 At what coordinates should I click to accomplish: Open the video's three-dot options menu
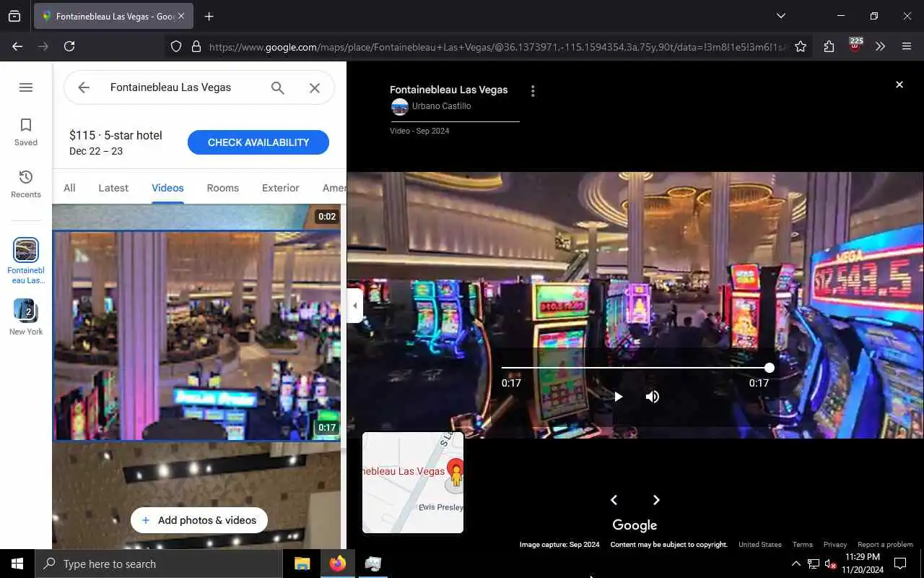point(533,91)
